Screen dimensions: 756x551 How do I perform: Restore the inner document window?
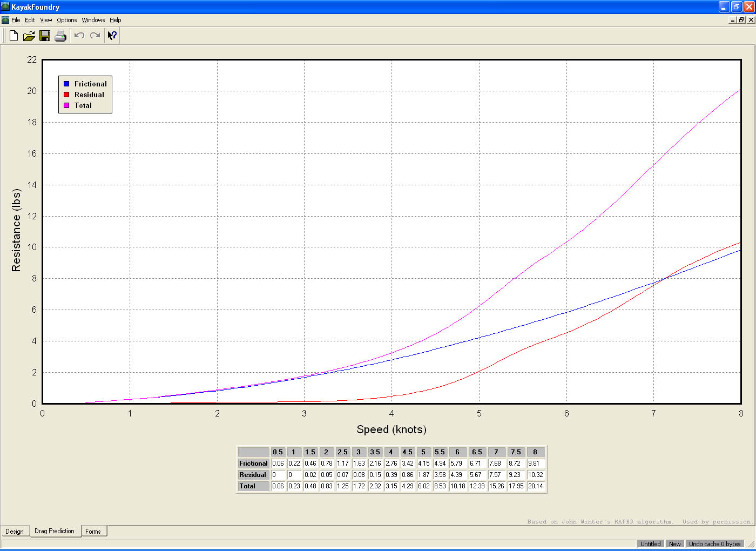(x=741, y=20)
